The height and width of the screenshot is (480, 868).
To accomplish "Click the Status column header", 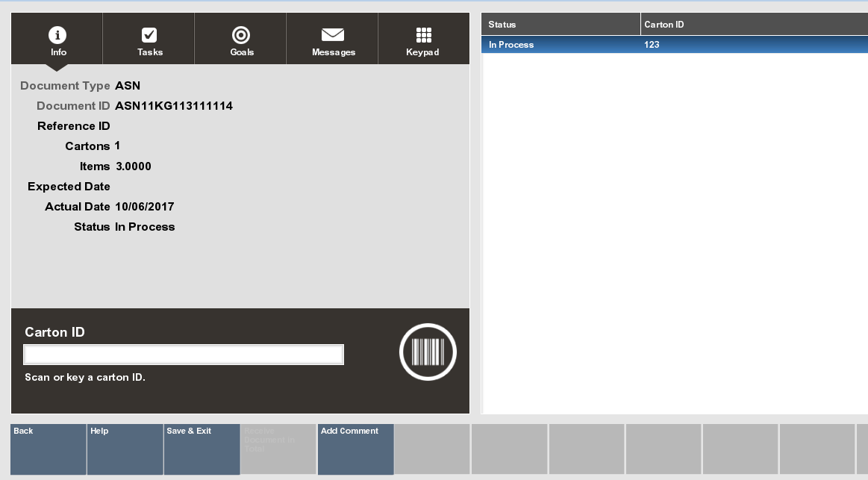I will 561,25.
